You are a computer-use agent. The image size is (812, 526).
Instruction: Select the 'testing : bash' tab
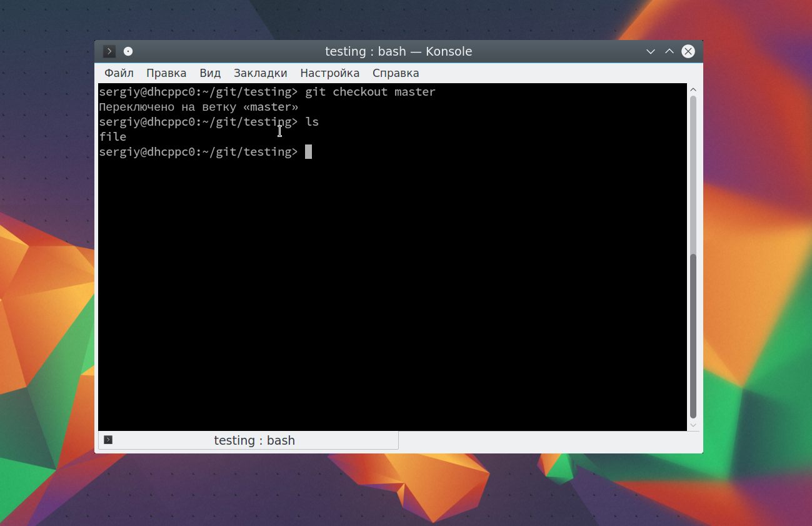248,440
